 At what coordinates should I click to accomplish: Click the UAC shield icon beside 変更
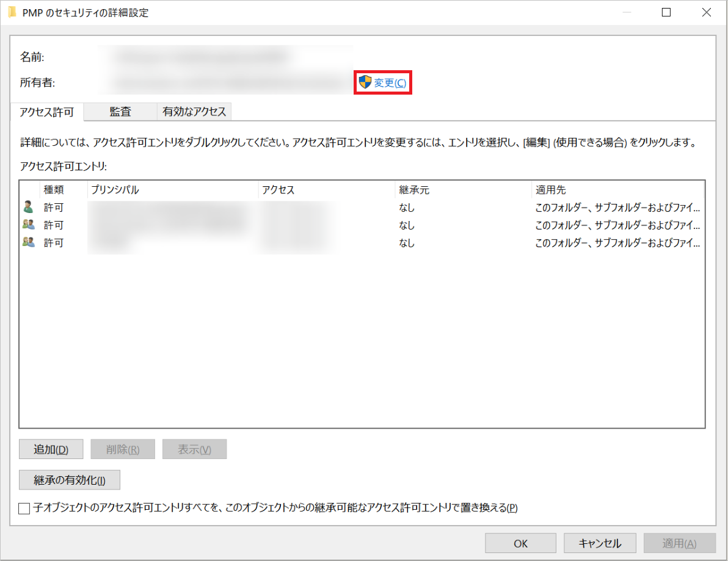coord(364,82)
